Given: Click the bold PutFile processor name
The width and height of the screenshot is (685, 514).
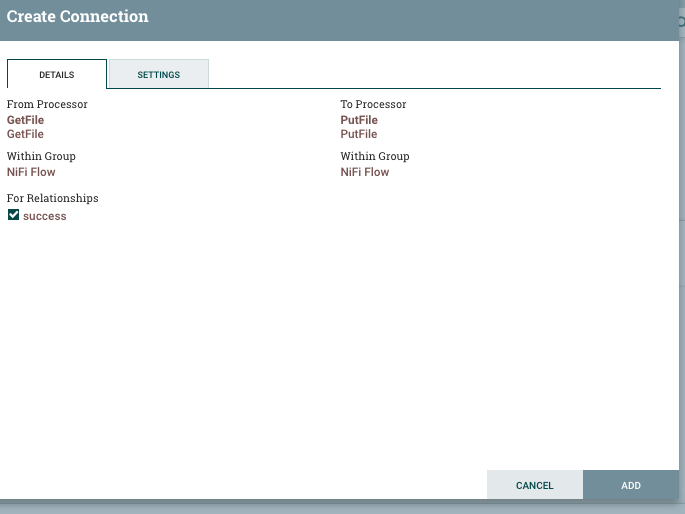Looking at the screenshot, I should point(359,120).
